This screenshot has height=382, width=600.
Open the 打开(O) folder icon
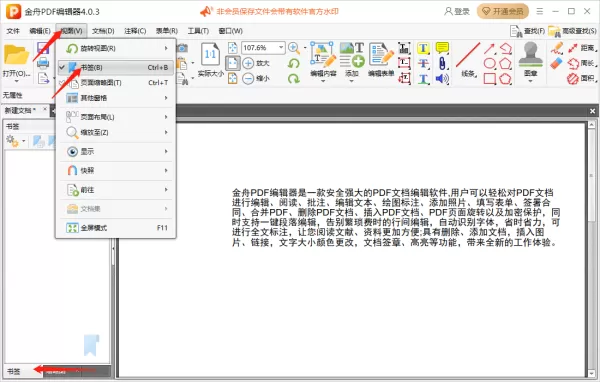click(16, 56)
